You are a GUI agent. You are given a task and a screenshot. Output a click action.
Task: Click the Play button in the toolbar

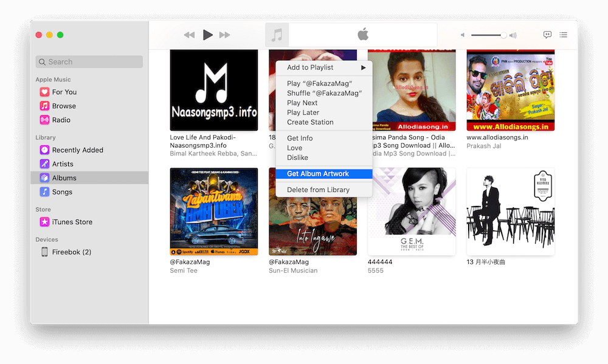[x=208, y=35]
